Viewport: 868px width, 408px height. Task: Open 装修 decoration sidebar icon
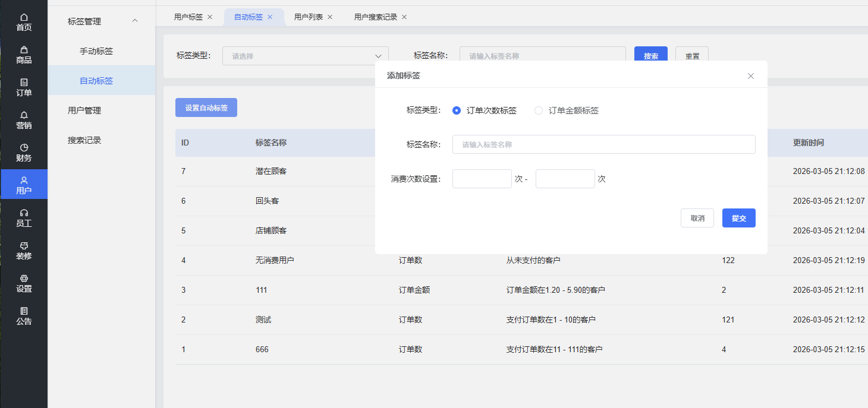point(24,251)
